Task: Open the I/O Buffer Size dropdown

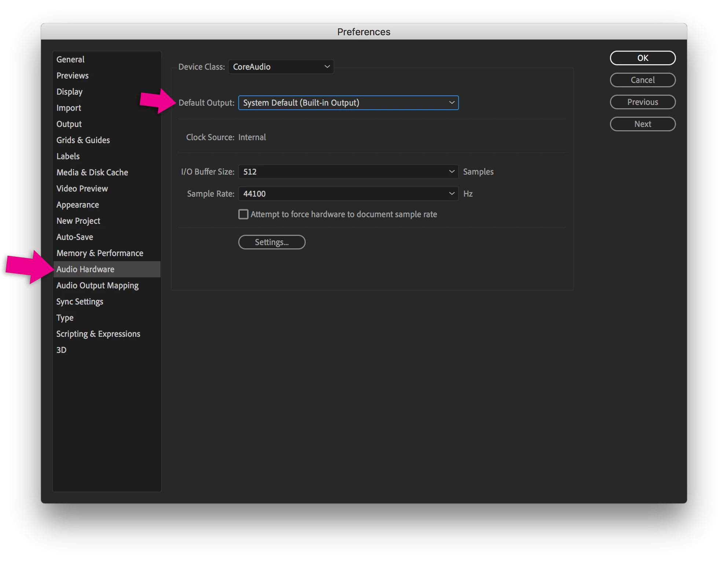Action: pyautogui.click(x=348, y=172)
